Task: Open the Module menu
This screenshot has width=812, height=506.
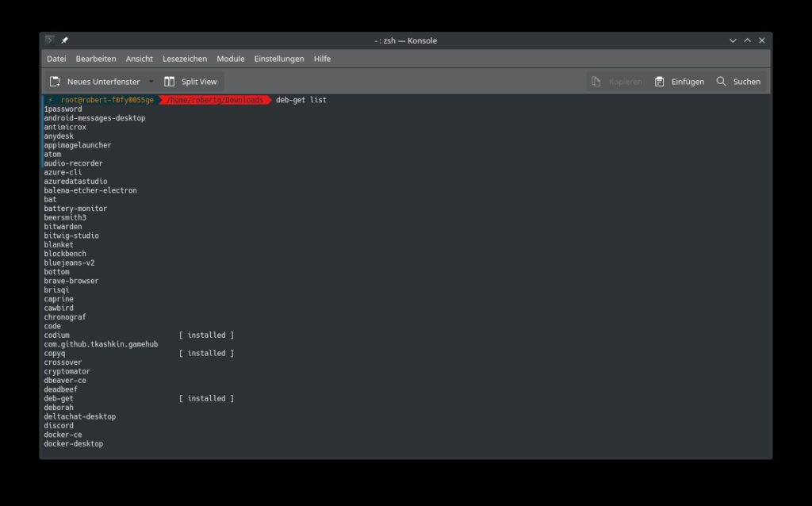Action: (x=231, y=59)
